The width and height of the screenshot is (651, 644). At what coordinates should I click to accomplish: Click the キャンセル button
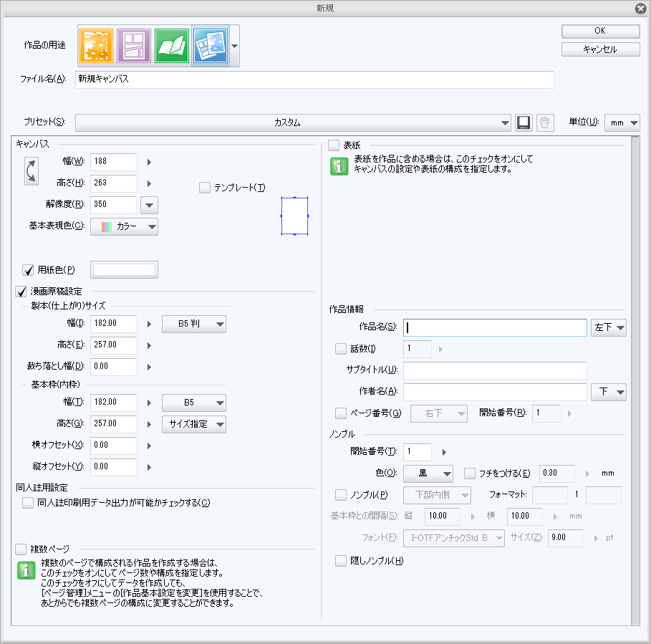tap(600, 49)
